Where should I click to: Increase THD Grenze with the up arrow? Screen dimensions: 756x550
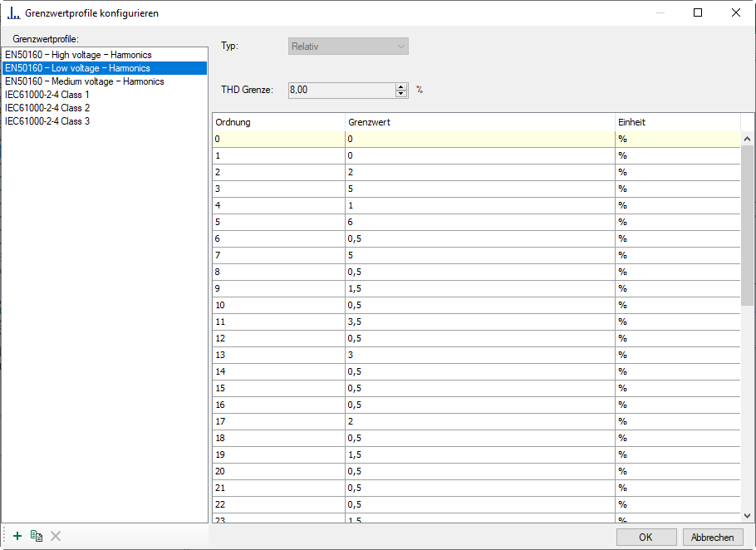coord(401,86)
